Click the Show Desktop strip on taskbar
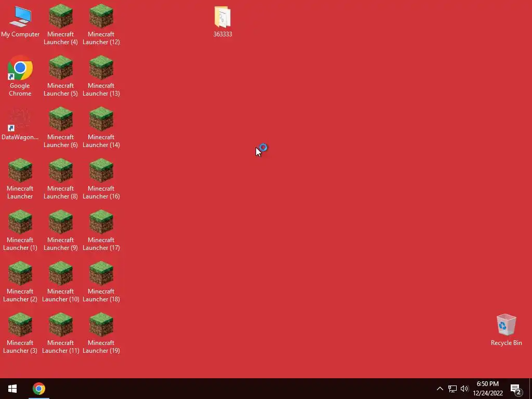Viewport: 532px width, 399px height. 530,389
